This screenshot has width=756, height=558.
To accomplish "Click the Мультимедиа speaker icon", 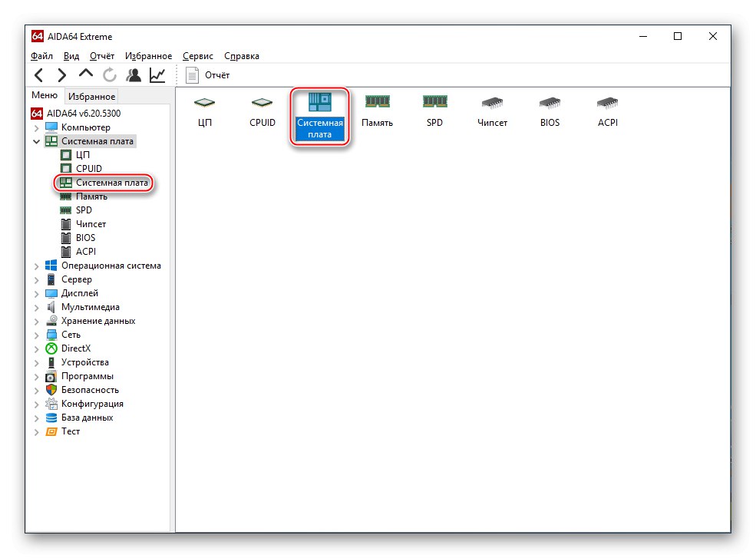I will coord(51,307).
